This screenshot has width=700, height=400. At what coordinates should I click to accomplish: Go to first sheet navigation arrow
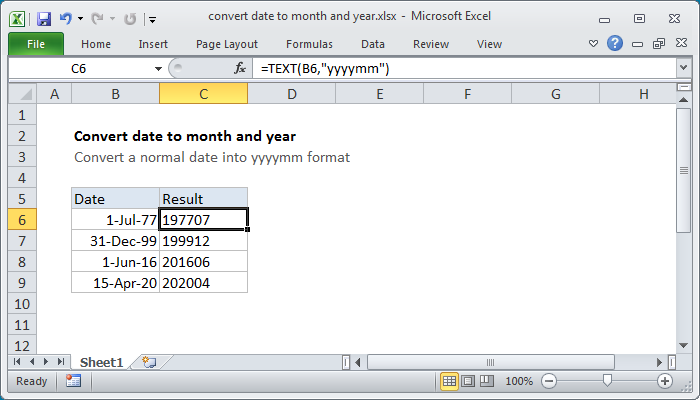coord(17,361)
